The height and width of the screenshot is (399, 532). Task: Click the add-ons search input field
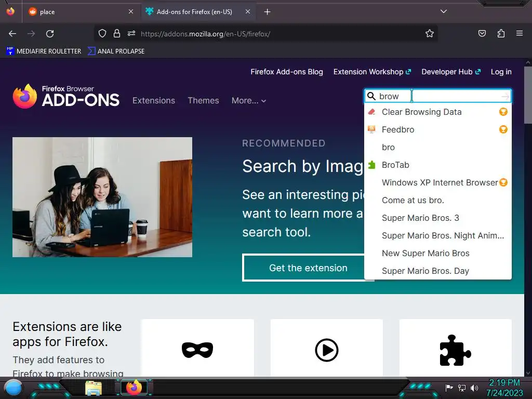point(437,96)
